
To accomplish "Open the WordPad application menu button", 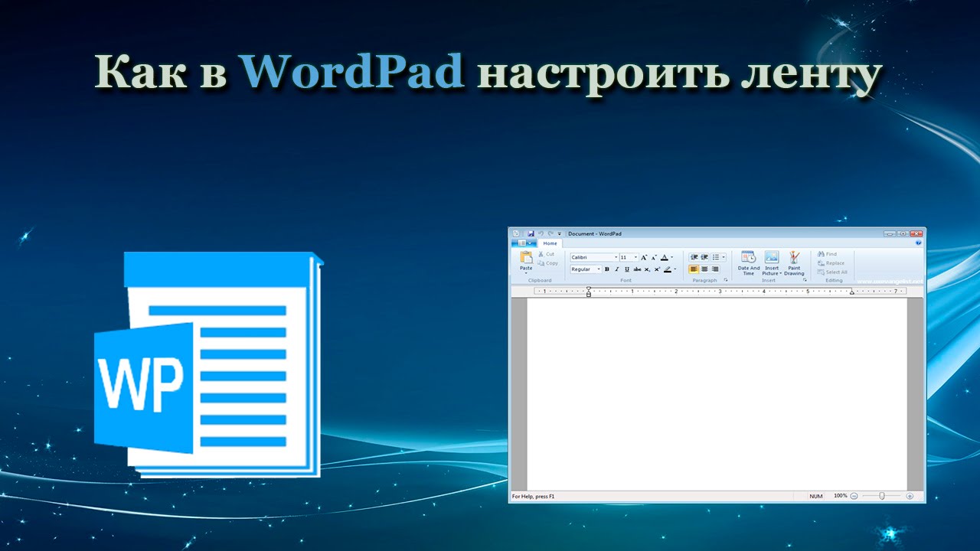I will [x=524, y=243].
